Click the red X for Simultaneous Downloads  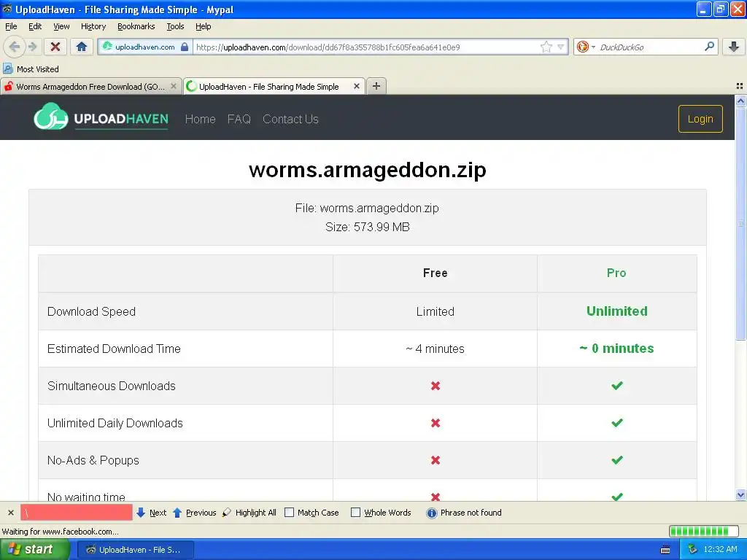(x=436, y=386)
